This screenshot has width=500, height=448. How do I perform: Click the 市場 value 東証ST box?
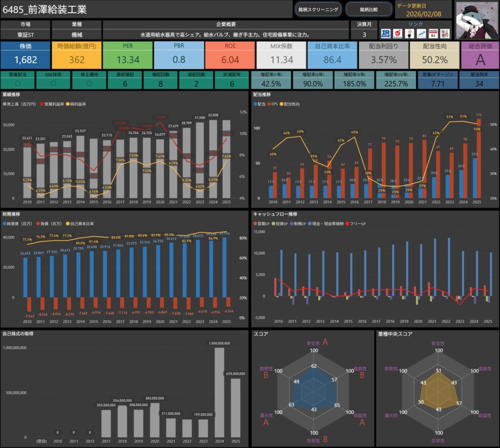(x=24, y=35)
